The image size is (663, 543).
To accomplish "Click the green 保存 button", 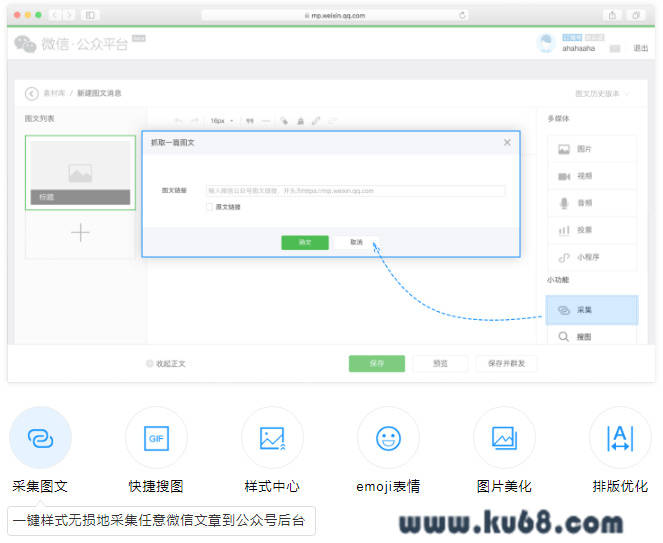I will [376, 363].
